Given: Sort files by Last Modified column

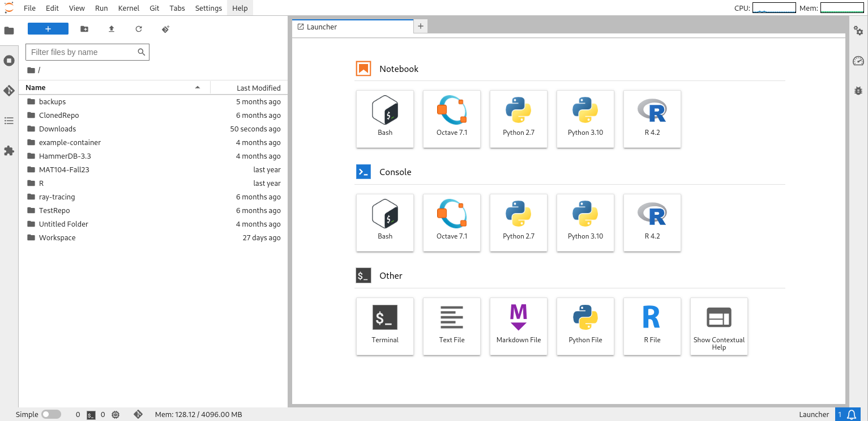Looking at the screenshot, I should pos(250,88).
